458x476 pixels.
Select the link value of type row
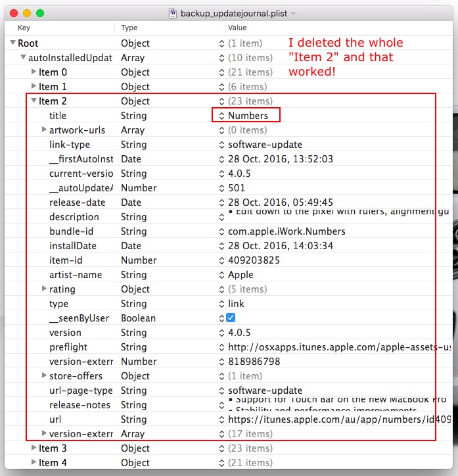(236, 304)
